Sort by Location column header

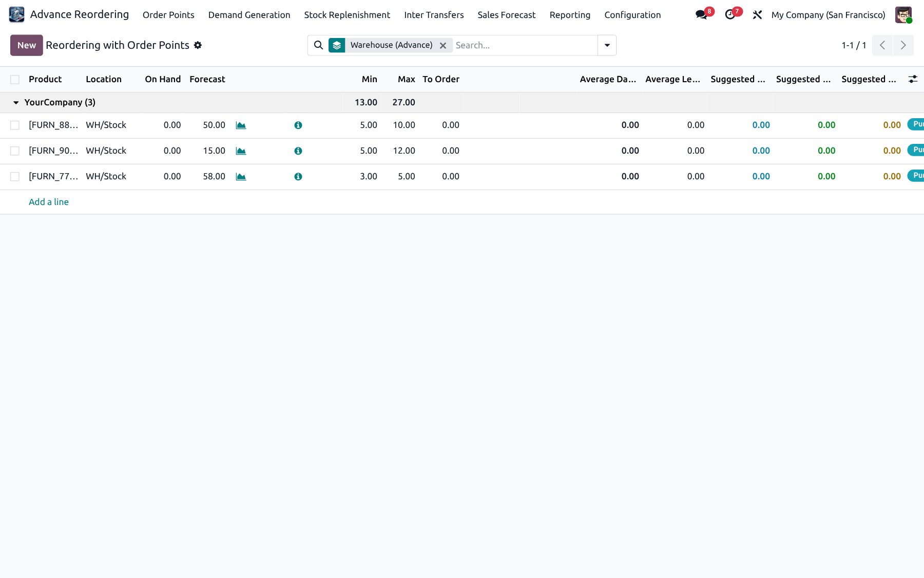(104, 79)
